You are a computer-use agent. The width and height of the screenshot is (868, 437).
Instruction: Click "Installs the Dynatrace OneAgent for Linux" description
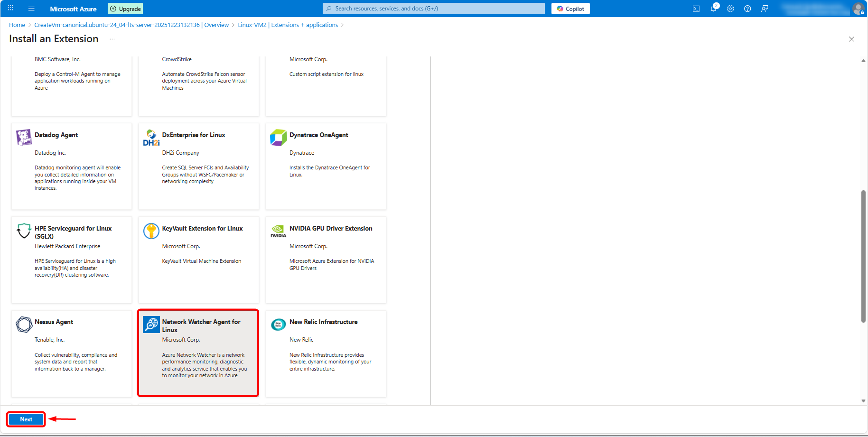click(330, 171)
